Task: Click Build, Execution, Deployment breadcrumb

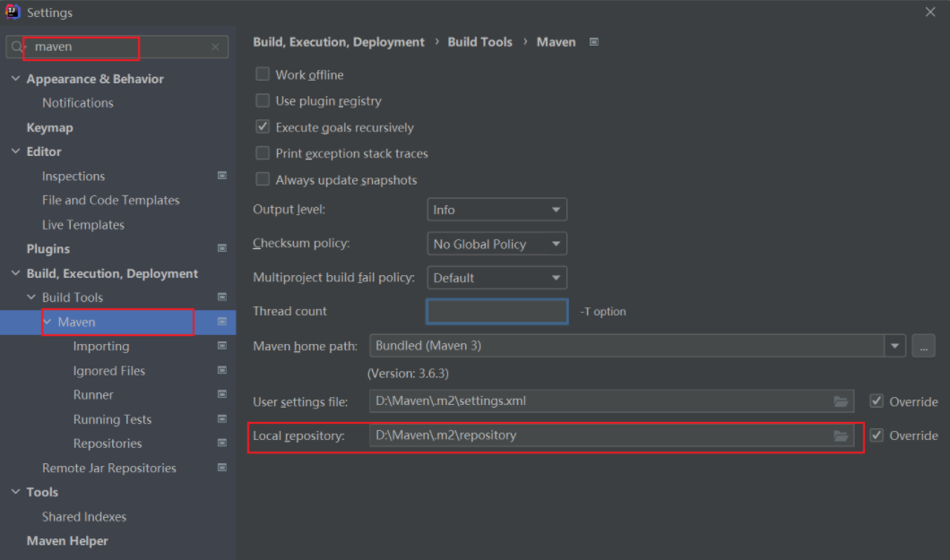Action: [339, 42]
